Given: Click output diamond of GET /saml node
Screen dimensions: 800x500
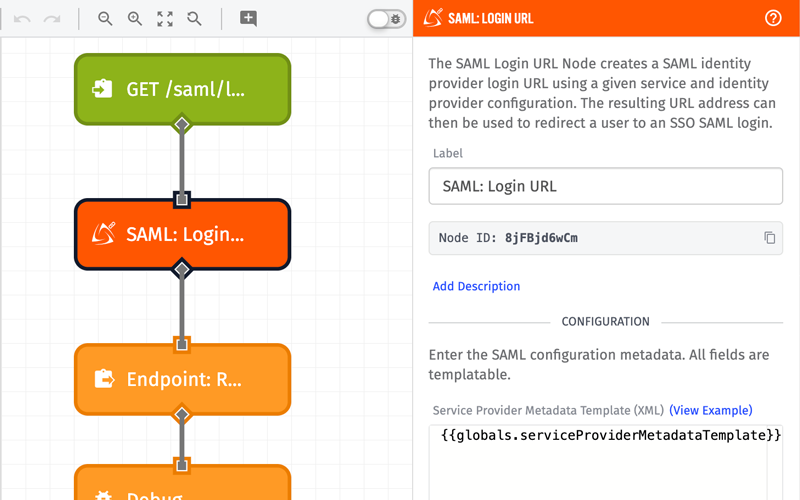Looking at the screenshot, I should [182, 124].
